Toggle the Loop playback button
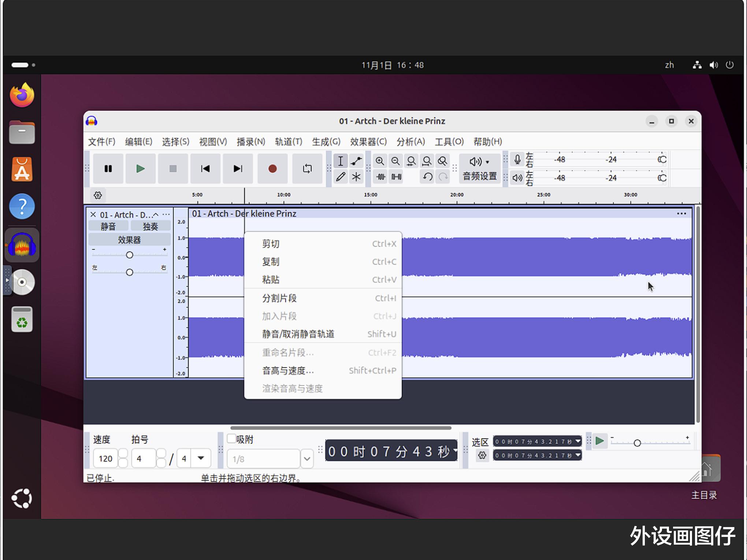The width and height of the screenshot is (747, 560). tap(307, 169)
